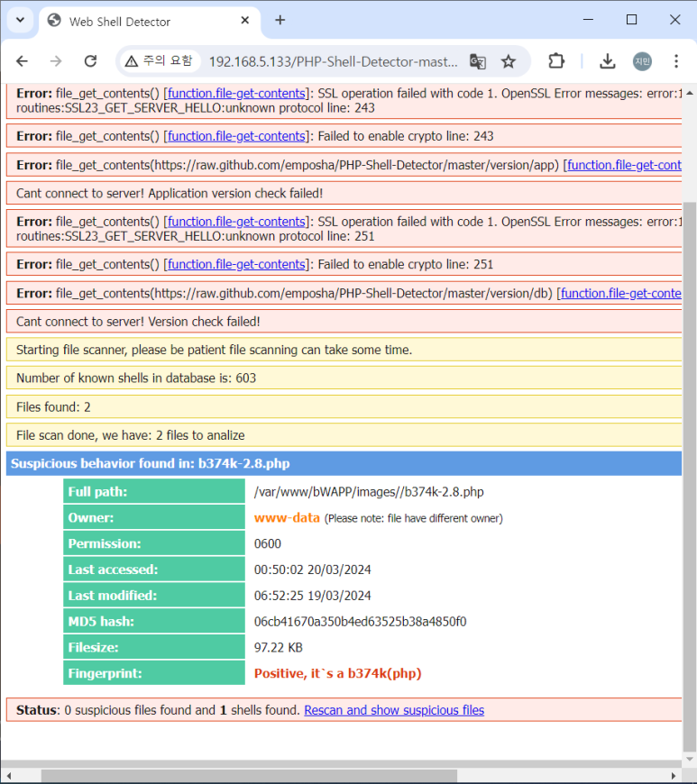Screen dimensions: 697x784
Task: Open the tab search dropdown arrow
Action: [21, 21]
